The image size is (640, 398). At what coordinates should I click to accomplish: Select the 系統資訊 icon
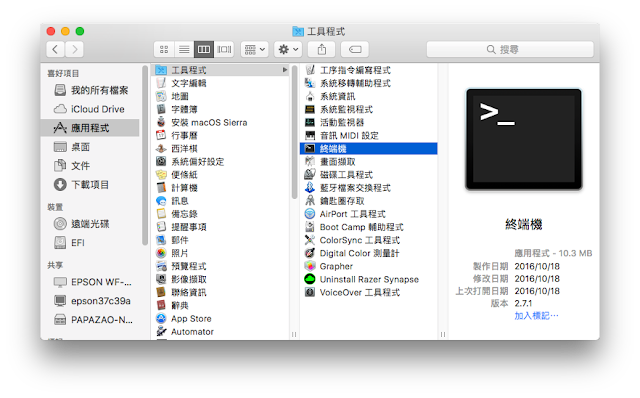[310, 96]
